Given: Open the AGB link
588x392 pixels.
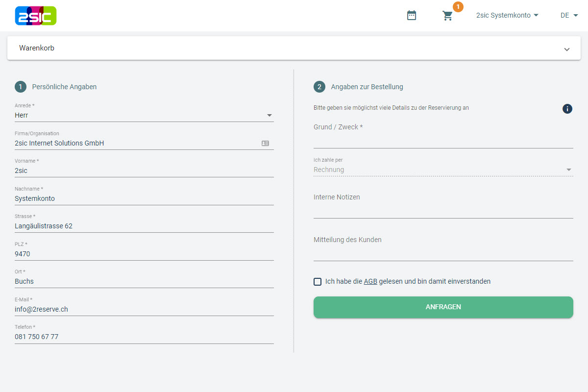Looking at the screenshot, I should click(370, 281).
